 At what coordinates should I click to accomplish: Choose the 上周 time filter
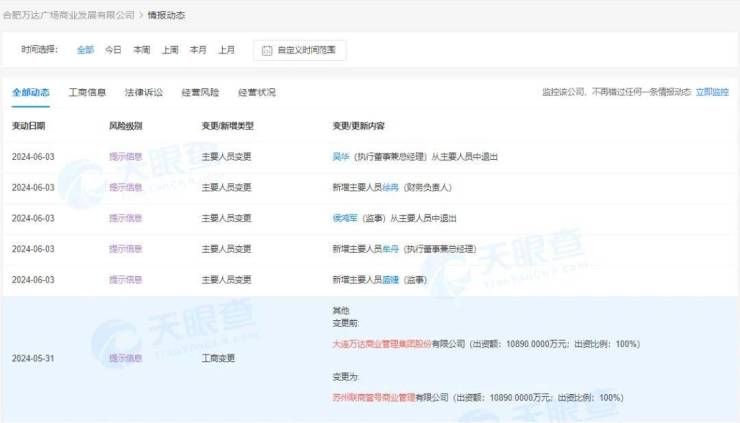170,49
